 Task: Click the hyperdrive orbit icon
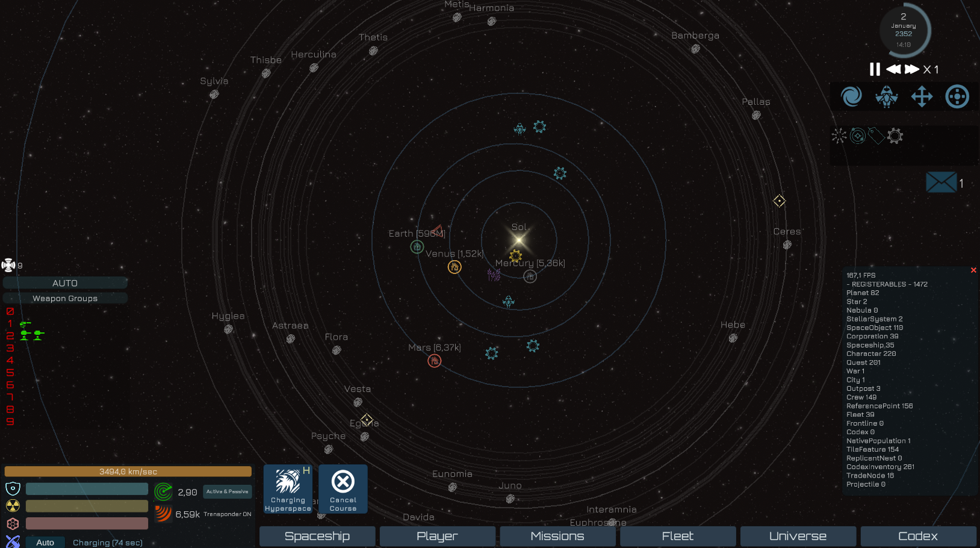coord(13,541)
